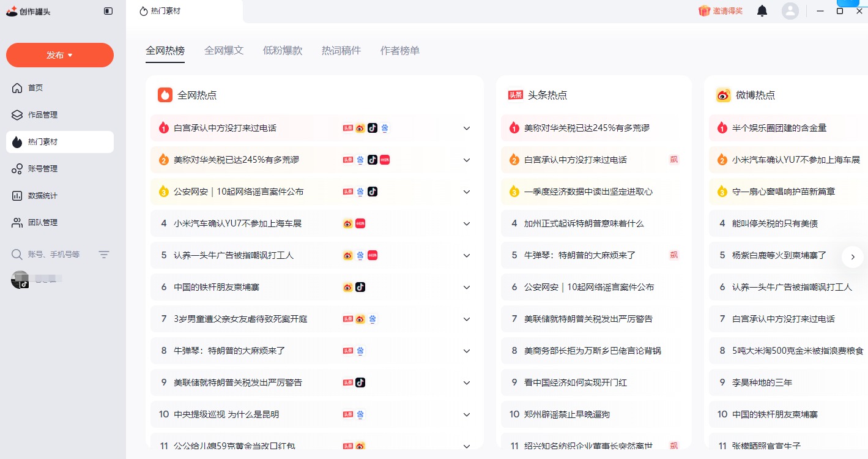The height and width of the screenshot is (459, 868).
Task: Click the account search input field
Action: (x=54, y=255)
